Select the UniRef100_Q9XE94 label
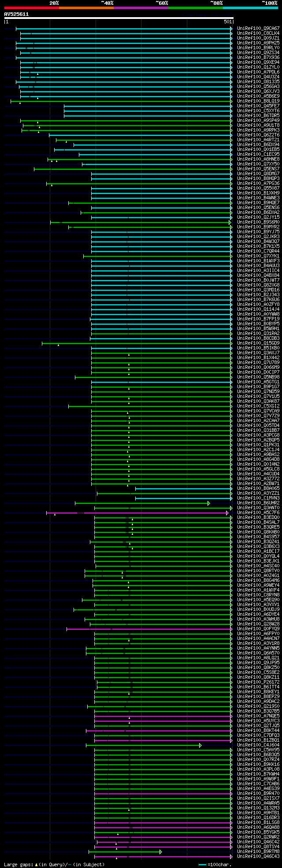Image resolution: width=282 pixels, height=868 pixels. (x=258, y=63)
